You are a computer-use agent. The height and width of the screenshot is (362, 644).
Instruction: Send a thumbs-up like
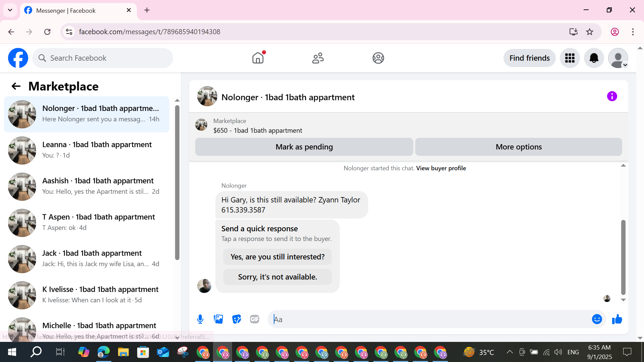617,319
